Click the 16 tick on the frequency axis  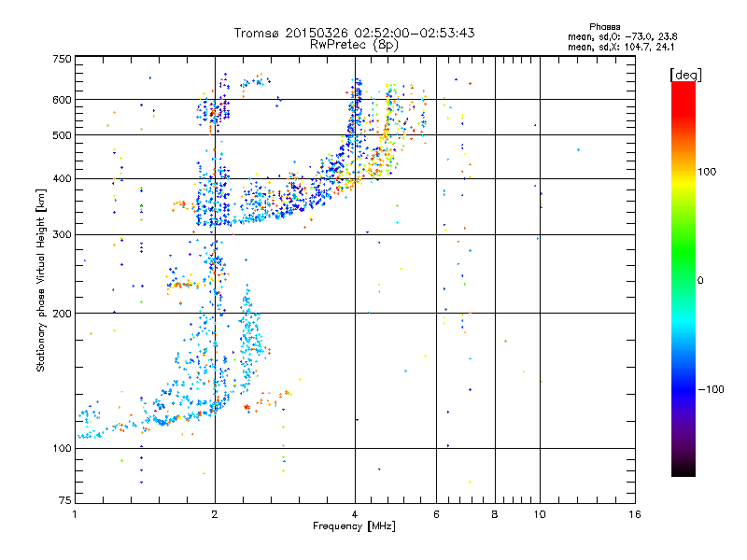[634, 515]
